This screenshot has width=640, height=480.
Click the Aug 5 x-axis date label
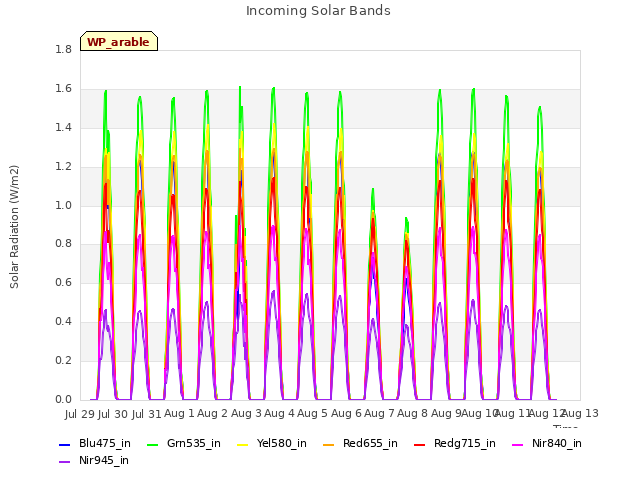[313, 413]
